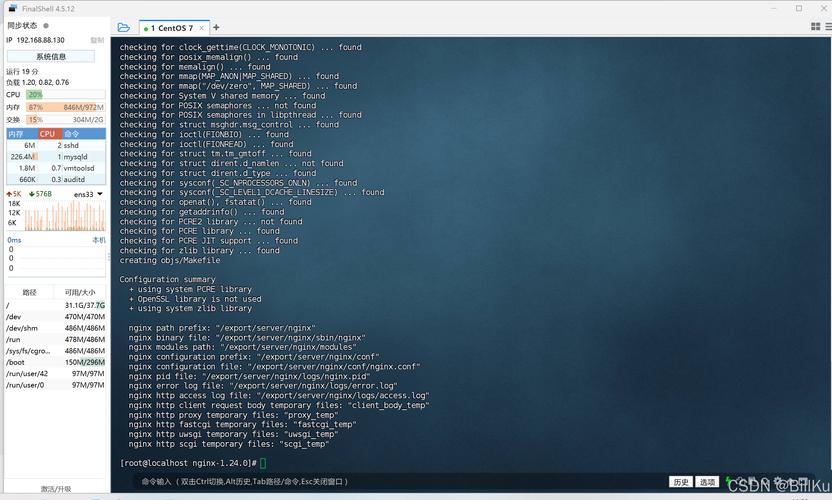The height and width of the screenshot is (500, 832).
Task: Click the FinalShell app icon in title bar
Action: (x=12, y=8)
